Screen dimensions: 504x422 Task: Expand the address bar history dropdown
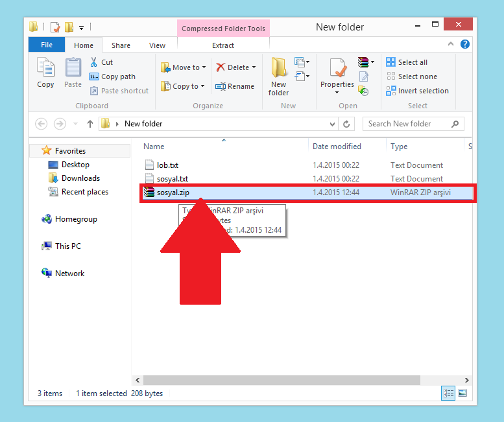[x=332, y=124]
